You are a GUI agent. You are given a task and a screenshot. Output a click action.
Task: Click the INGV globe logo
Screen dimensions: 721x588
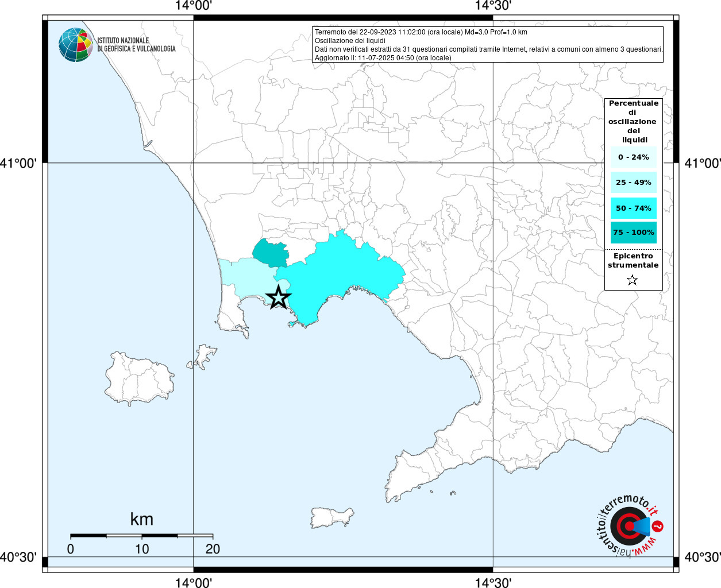[x=76, y=45]
